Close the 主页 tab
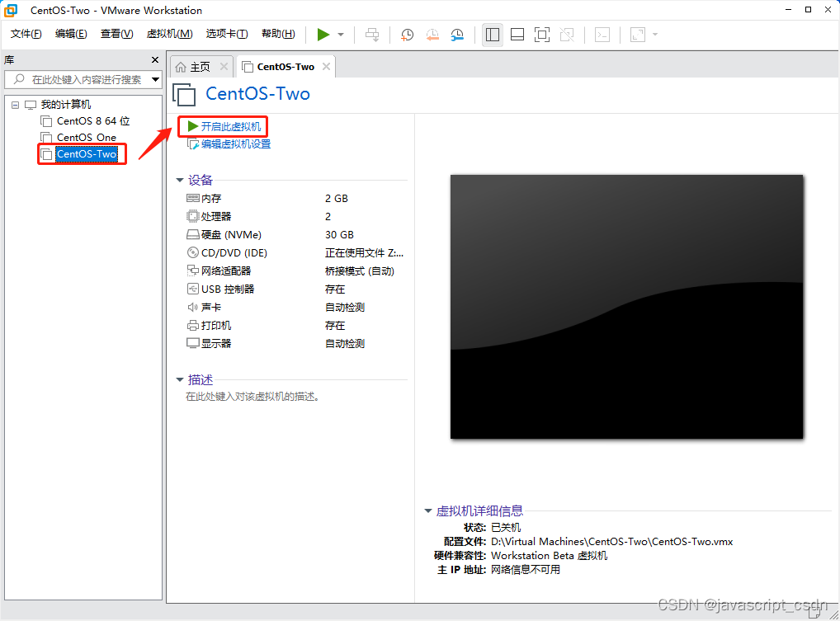The width and height of the screenshot is (840, 621). pos(224,66)
